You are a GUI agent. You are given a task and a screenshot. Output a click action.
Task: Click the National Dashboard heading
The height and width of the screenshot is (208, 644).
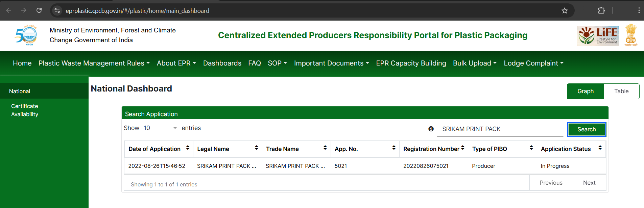(132, 88)
